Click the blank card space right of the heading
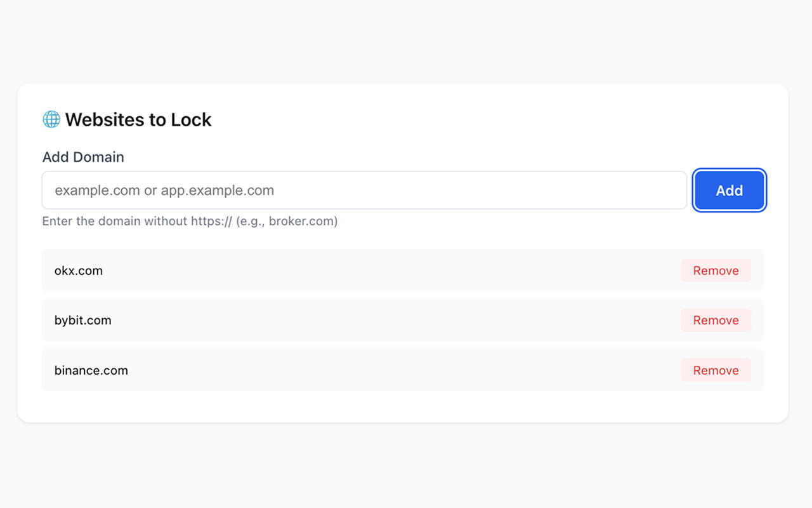The width and height of the screenshot is (812, 508). click(x=495, y=119)
